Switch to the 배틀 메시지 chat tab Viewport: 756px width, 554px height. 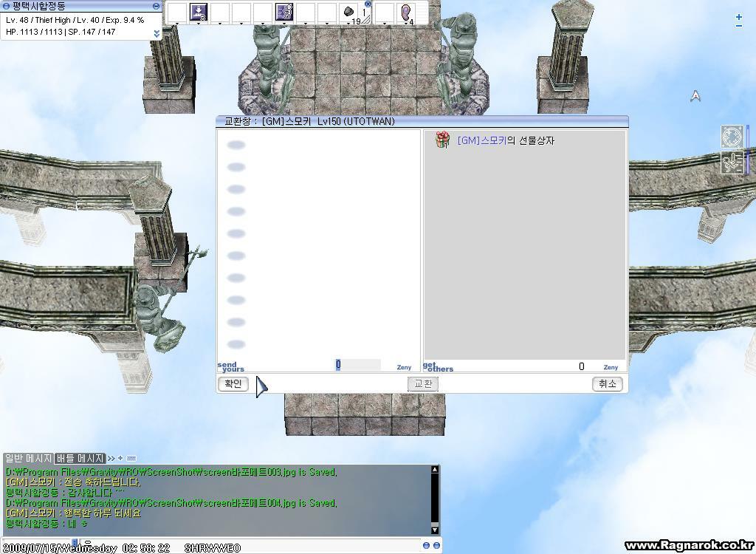click(80, 459)
